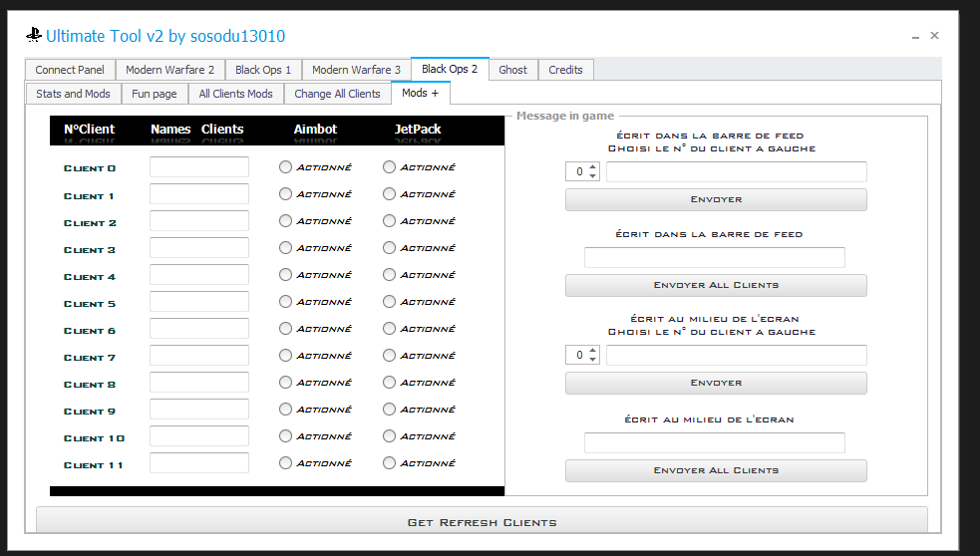
Task: Activate JetPack for Client 10
Action: click(x=390, y=435)
